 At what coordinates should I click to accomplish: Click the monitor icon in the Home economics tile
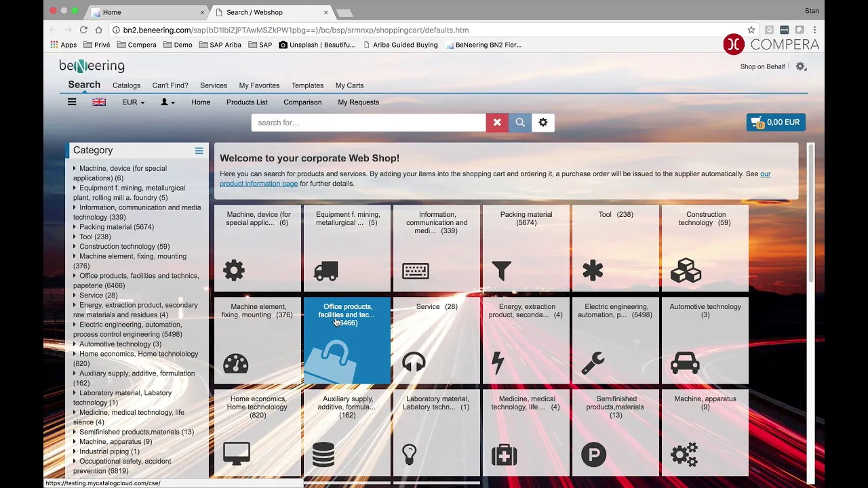tap(237, 454)
